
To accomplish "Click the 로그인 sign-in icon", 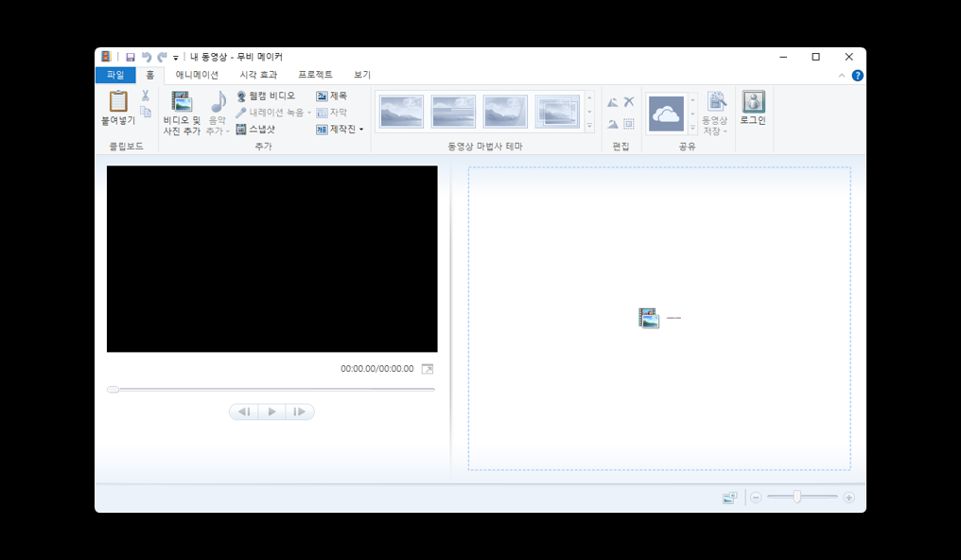I will pyautogui.click(x=753, y=102).
